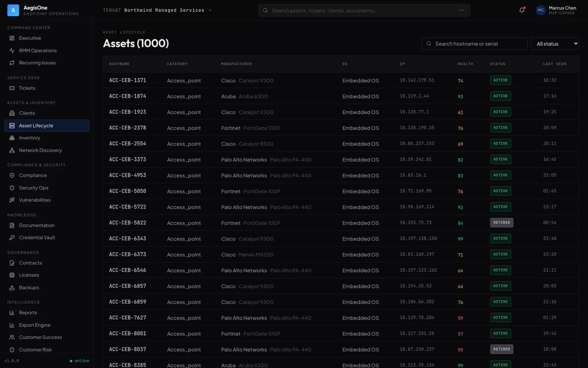Click hostname ACC-CEB-2554
The width and height of the screenshot is (588, 368).
[128, 144]
